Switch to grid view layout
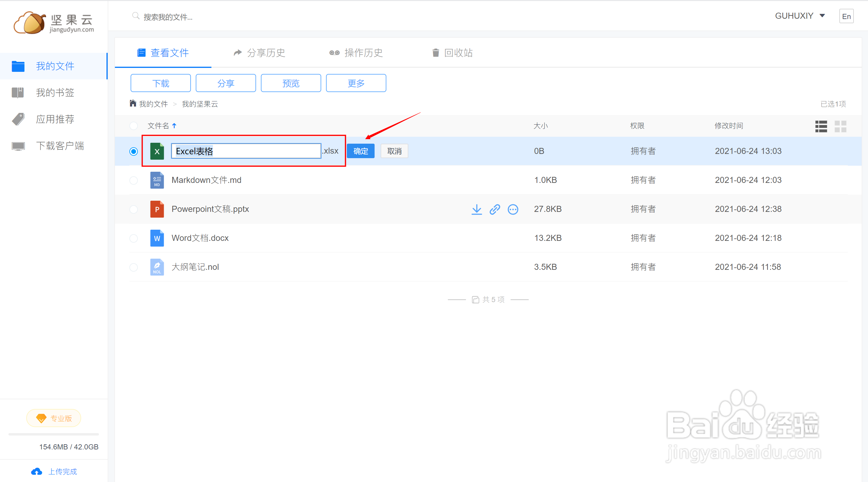Screen dimensions: 868x482 pos(840,126)
